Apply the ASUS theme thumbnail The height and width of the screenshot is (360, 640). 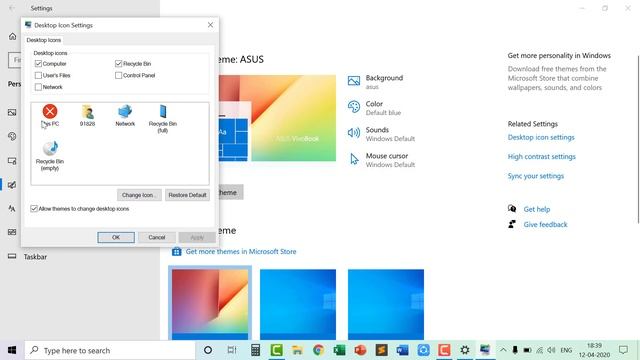210,304
